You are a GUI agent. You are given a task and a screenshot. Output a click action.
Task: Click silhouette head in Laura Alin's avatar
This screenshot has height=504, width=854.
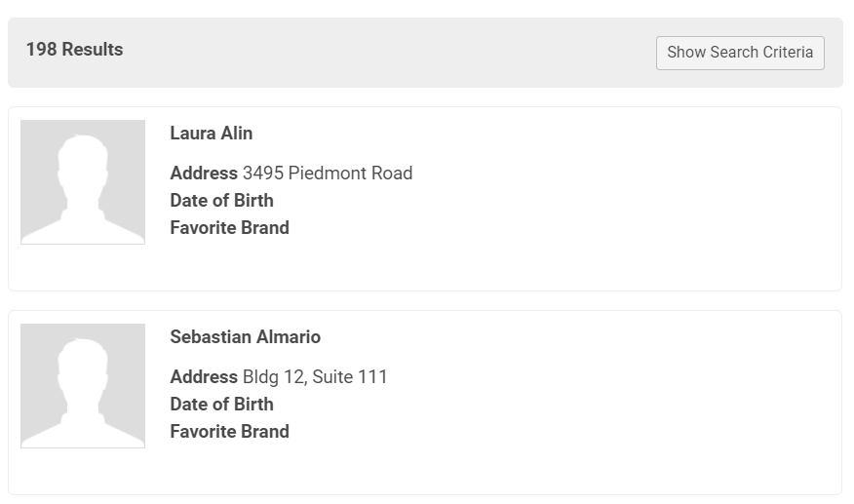point(83,156)
